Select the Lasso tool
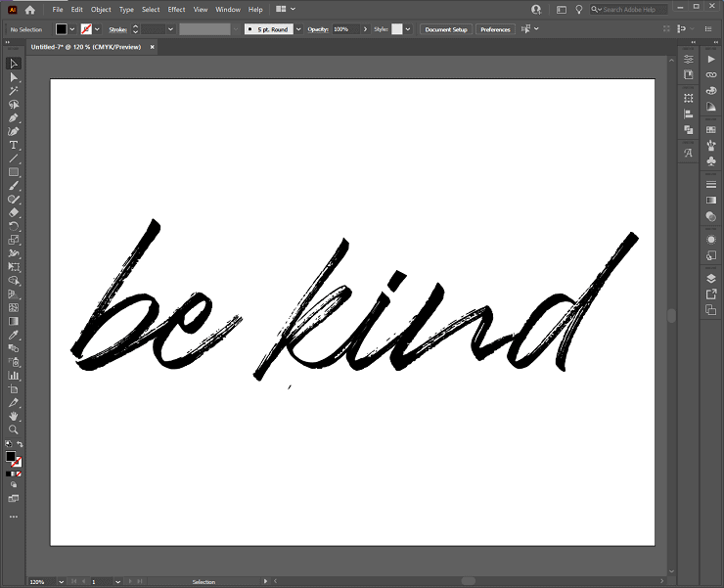 pos(14,105)
